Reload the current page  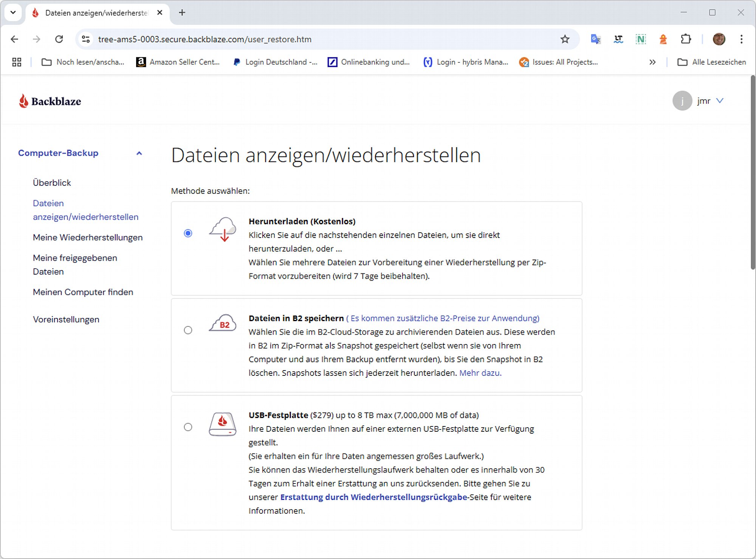(x=59, y=39)
